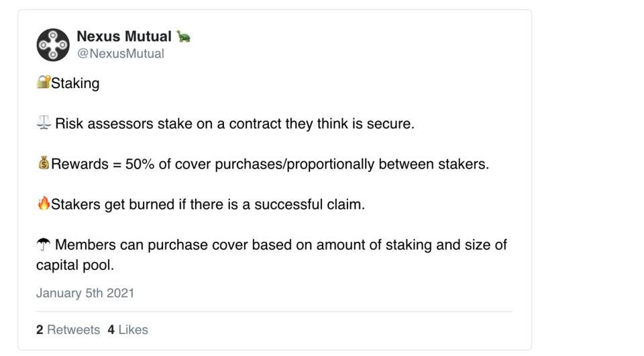Click the fire emoji before Stakers
The image size is (644, 356).
[44, 204]
